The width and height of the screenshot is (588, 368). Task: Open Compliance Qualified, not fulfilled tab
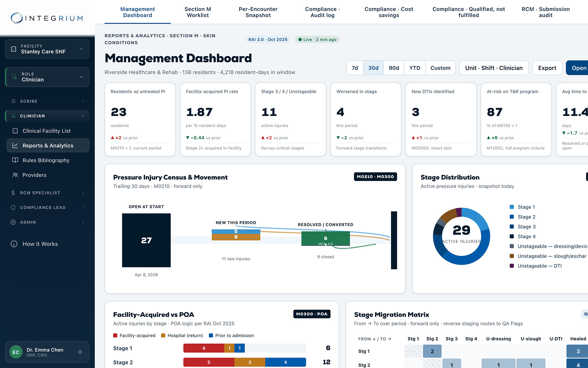click(469, 12)
